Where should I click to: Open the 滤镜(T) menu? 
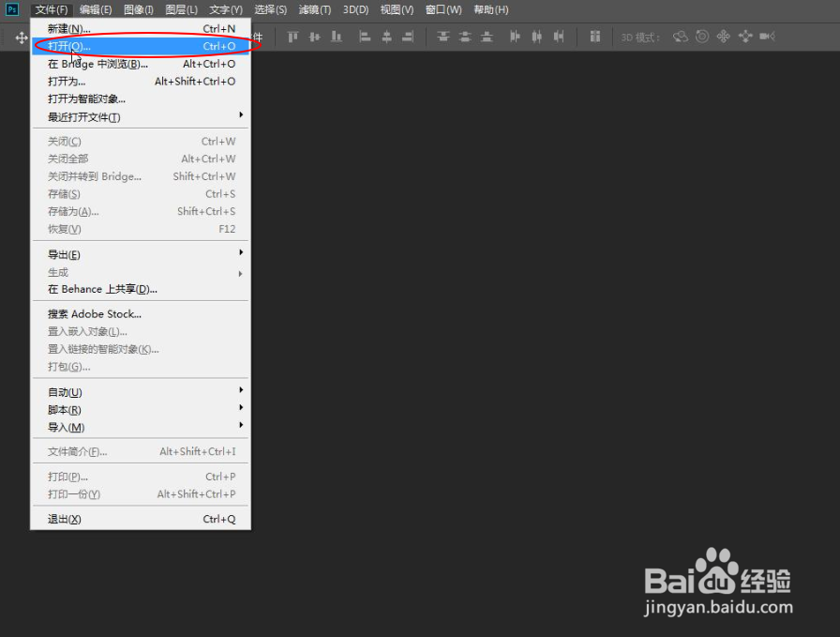pos(314,9)
